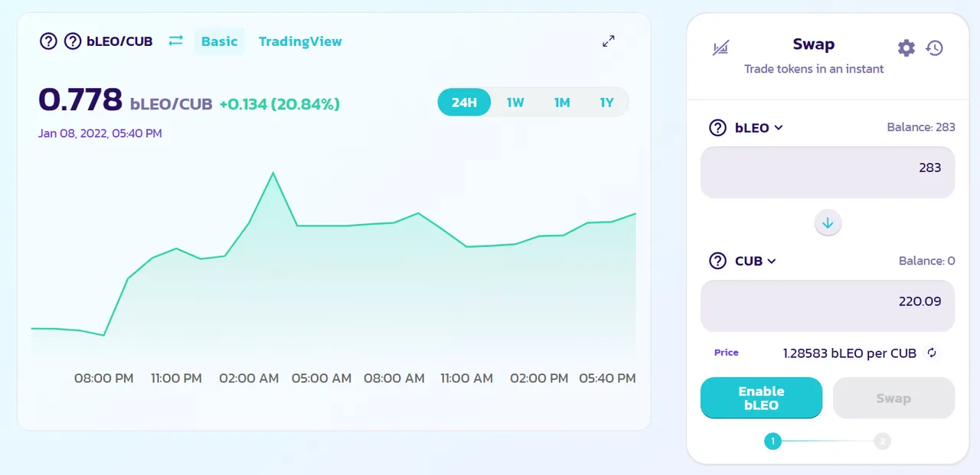Click the Balance: 283 text
Image resolution: width=980 pixels, height=475 pixels.
click(x=921, y=127)
